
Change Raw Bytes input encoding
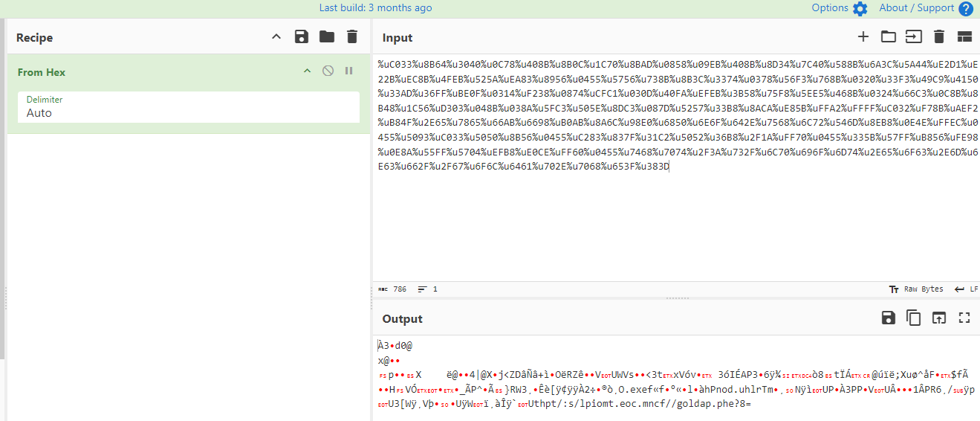pyautogui.click(x=916, y=289)
